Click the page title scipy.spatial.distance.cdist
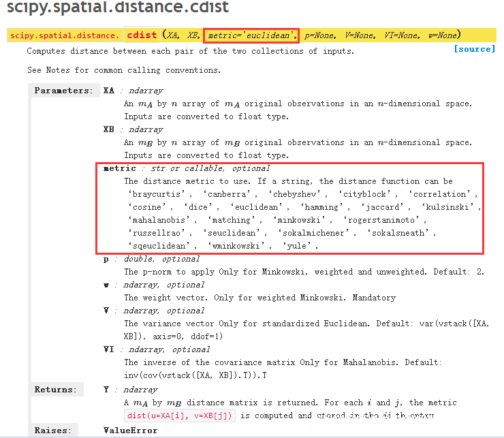Image resolution: width=504 pixels, height=438 pixels. click(x=118, y=6)
